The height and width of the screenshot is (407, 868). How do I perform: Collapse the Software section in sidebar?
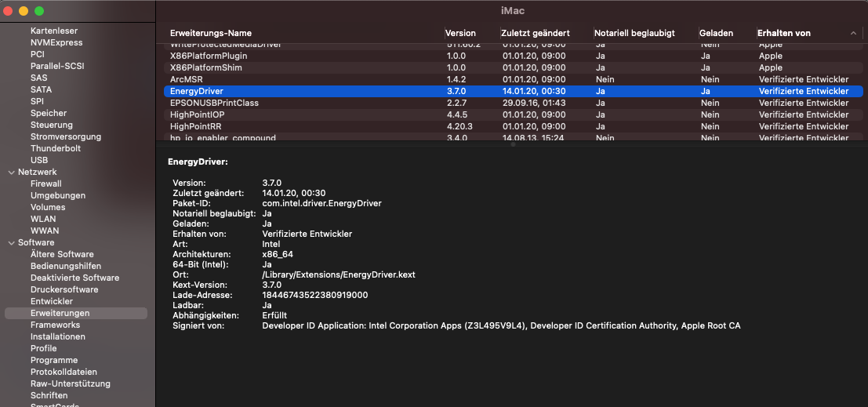click(11, 242)
